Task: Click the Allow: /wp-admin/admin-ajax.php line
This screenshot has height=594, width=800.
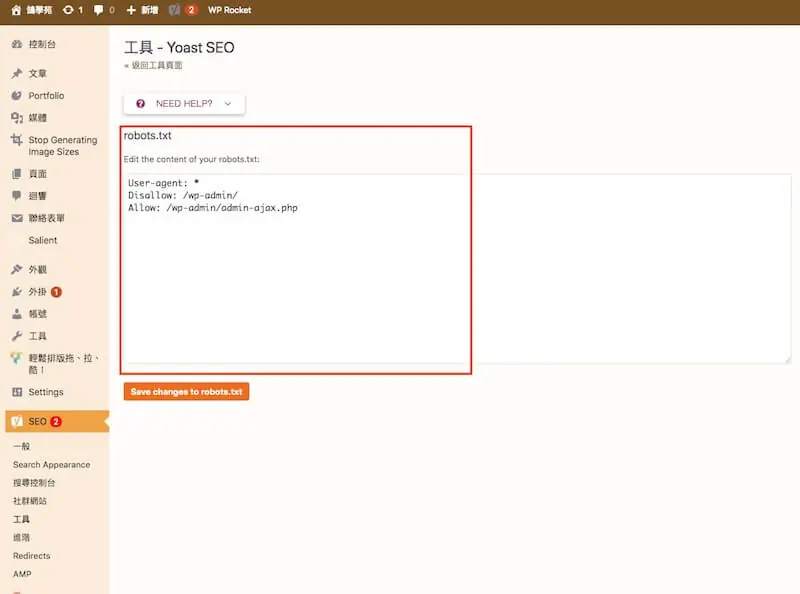Action: pyautogui.click(x=213, y=208)
